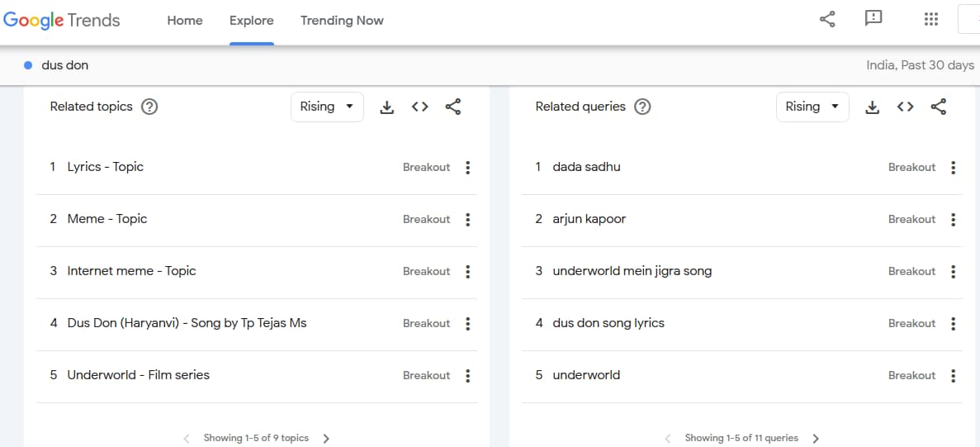The height and width of the screenshot is (447, 980).
Task: Download Related topics data as CSV
Action: [x=387, y=107]
